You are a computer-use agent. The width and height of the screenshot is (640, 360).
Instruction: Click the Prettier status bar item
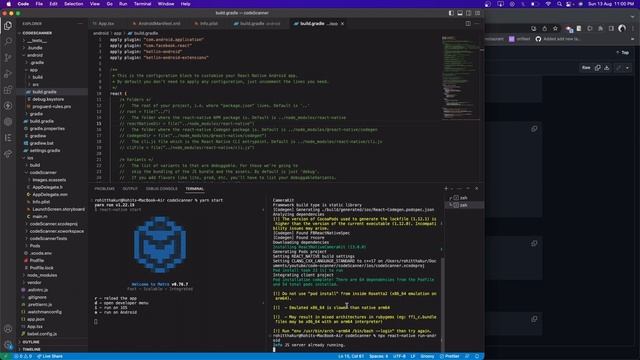[449, 356]
